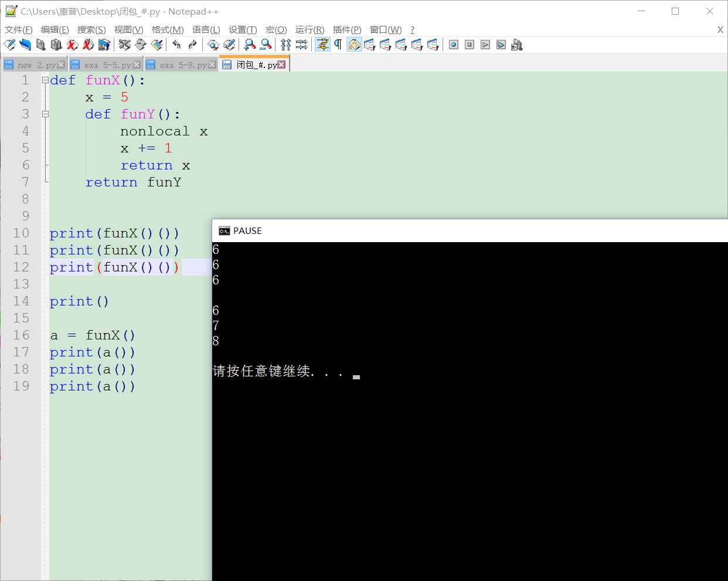Open the 插件(P) menu
728x581 pixels.
(x=347, y=30)
